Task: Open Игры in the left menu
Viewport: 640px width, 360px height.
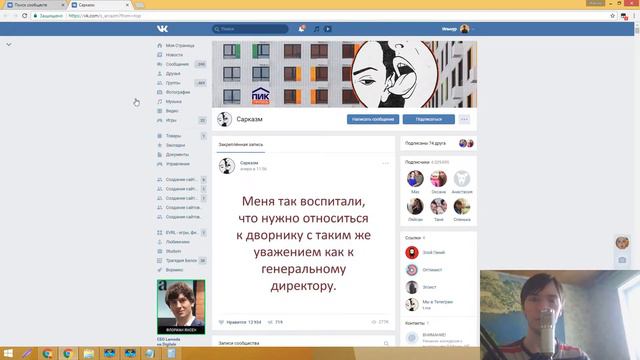Action: pyautogui.click(x=171, y=120)
